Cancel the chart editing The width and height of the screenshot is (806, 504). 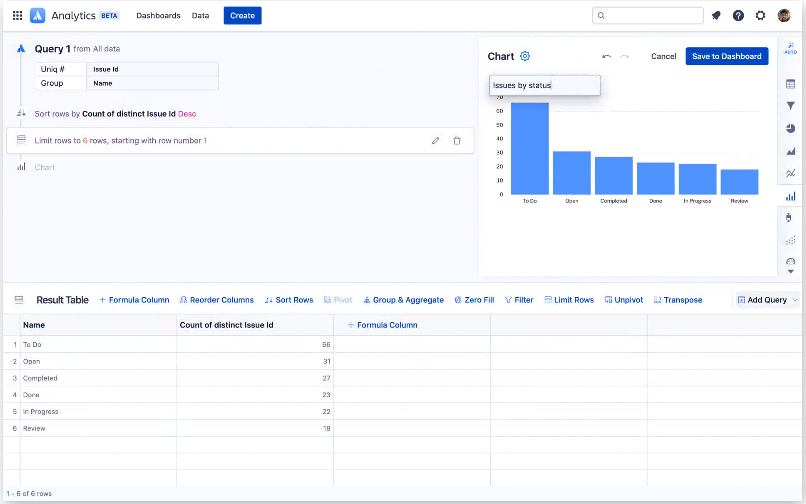663,57
